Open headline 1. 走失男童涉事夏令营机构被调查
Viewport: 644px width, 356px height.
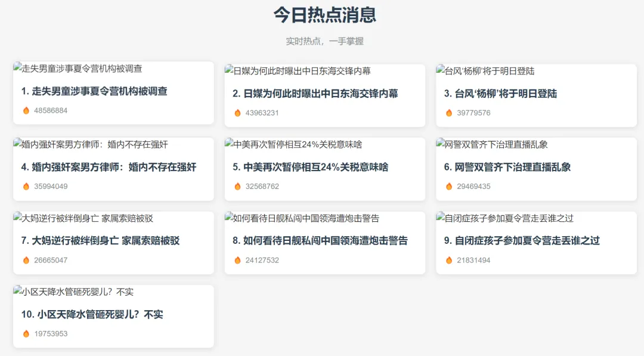click(x=94, y=91)
